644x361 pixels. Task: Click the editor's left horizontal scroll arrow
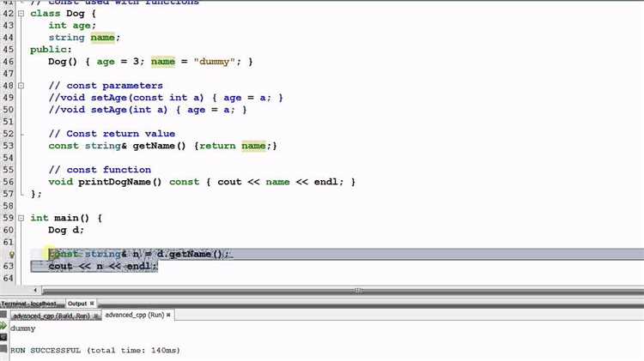point(35,290)
